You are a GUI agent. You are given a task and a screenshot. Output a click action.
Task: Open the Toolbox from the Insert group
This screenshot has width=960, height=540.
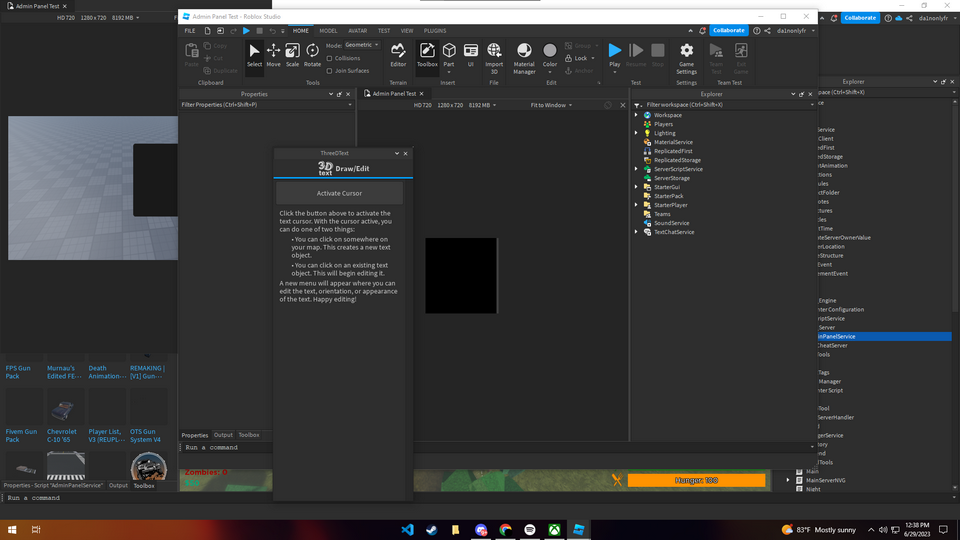427,55
